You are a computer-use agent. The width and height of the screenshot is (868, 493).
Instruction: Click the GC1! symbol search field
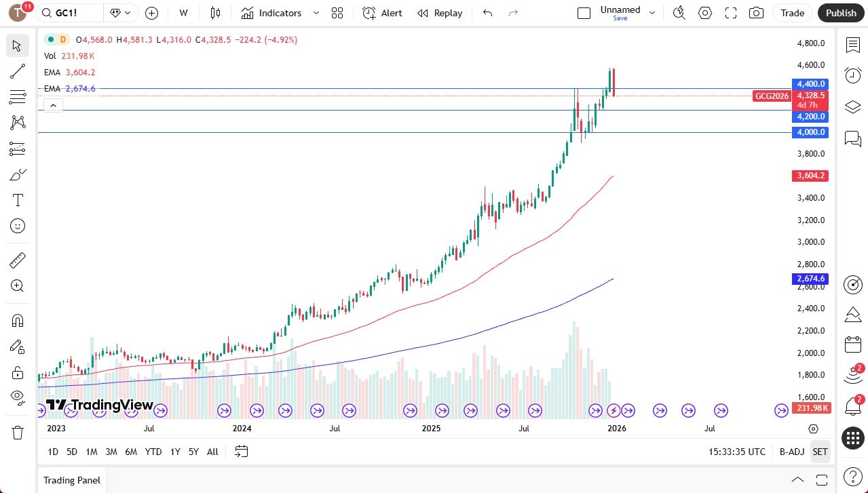[71, 13]
